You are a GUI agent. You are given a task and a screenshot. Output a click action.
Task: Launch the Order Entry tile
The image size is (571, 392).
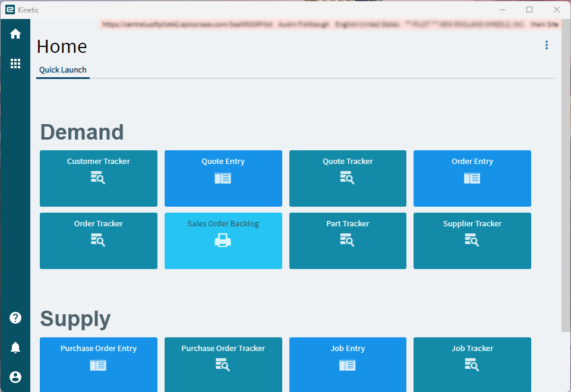(x=472, y=178)
